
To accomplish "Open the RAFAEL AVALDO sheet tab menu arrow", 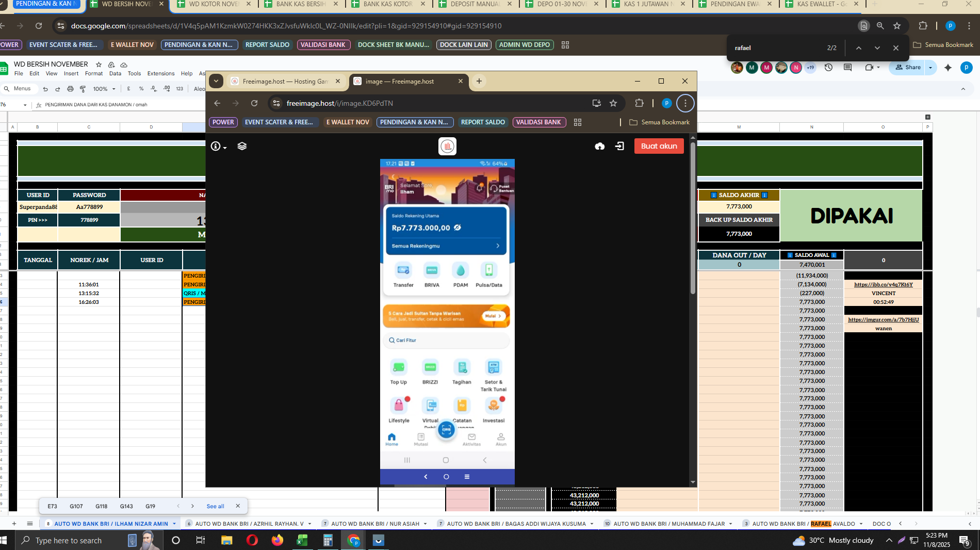I will [861, 524].
